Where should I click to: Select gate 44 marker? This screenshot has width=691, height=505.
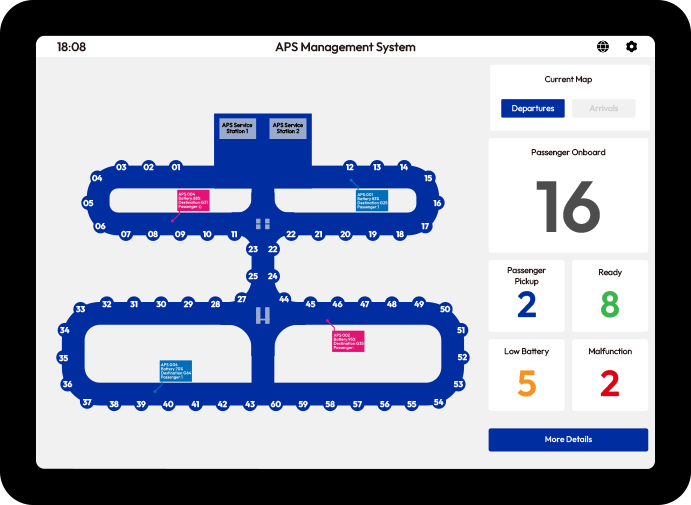[284, 299]
